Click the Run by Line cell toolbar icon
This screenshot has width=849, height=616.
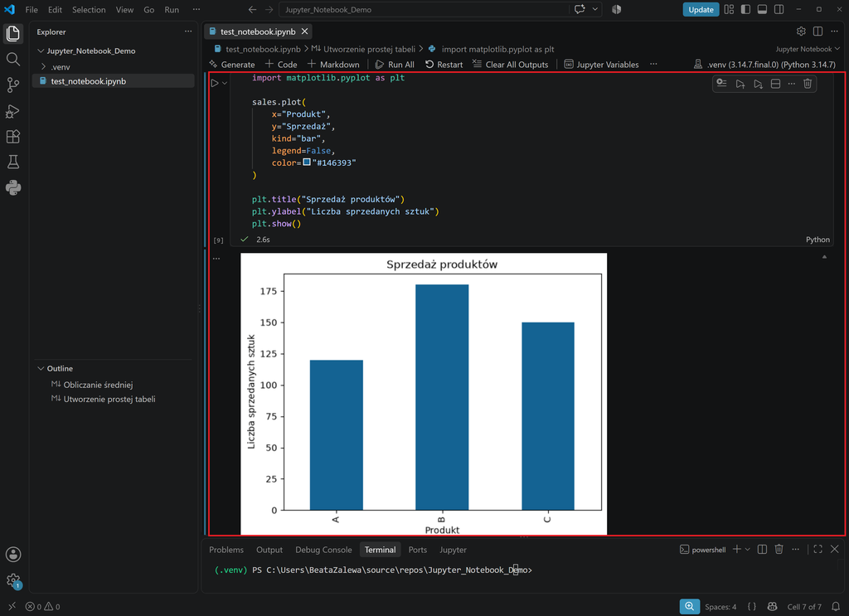[x=722, y=84]
